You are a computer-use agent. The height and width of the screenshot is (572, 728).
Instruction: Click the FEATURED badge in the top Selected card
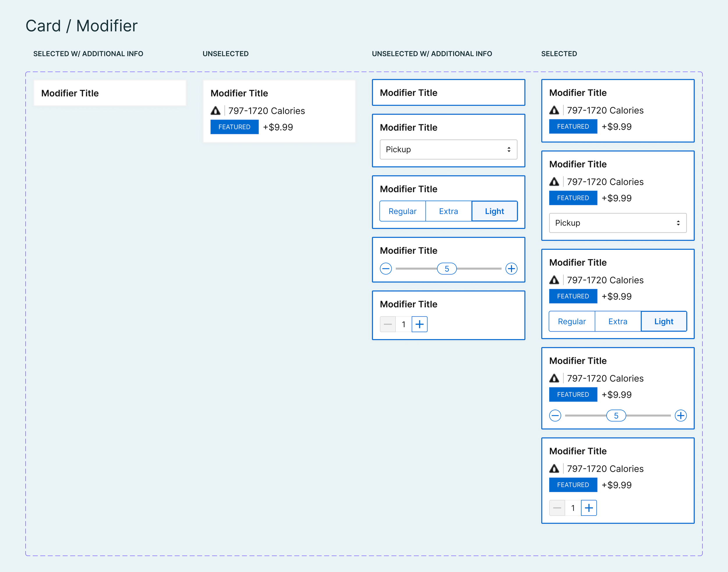coord(573,127)
